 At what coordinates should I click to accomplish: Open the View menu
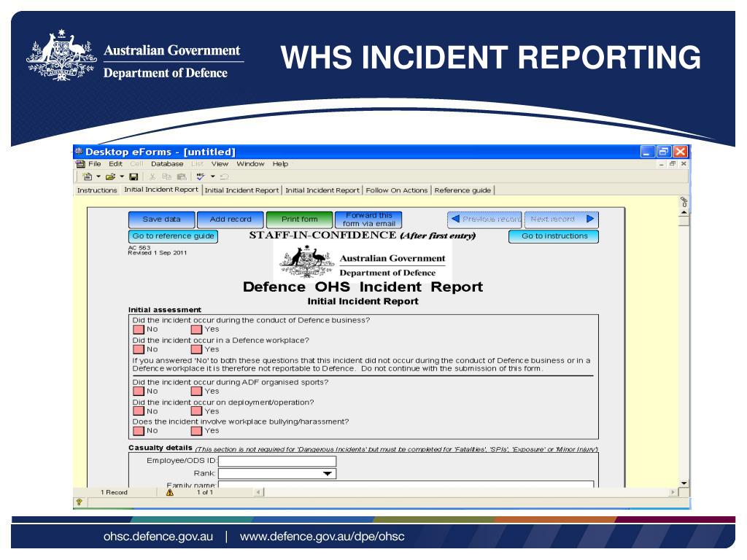(220, 164)
